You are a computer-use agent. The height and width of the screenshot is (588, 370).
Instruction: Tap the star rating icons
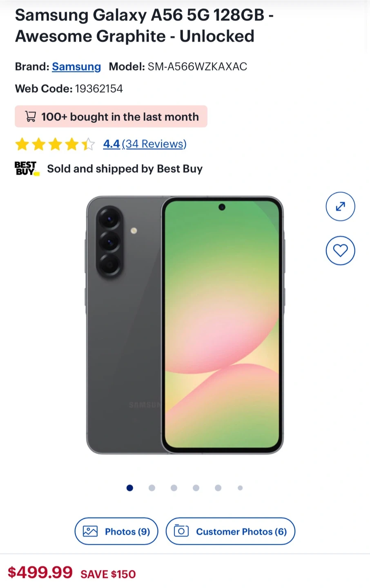[55, 144]
